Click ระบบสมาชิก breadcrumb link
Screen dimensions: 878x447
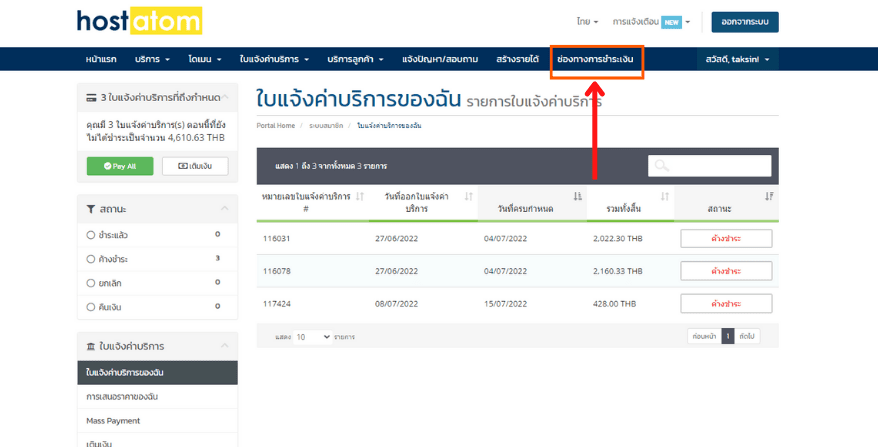pyautogui.click(x=326, y=125)
